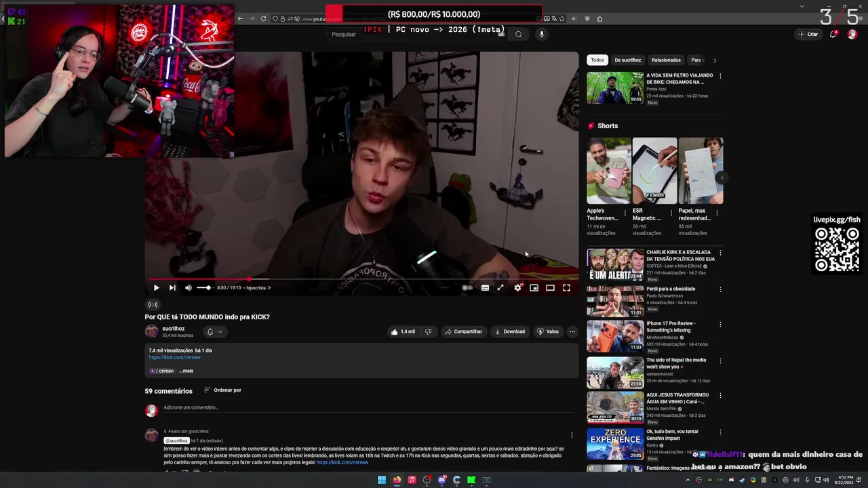Image resolution: width=868 pixels, height=488 pixels.
Task: Start voice search with microphone
Action: click(x=541, y=34)
